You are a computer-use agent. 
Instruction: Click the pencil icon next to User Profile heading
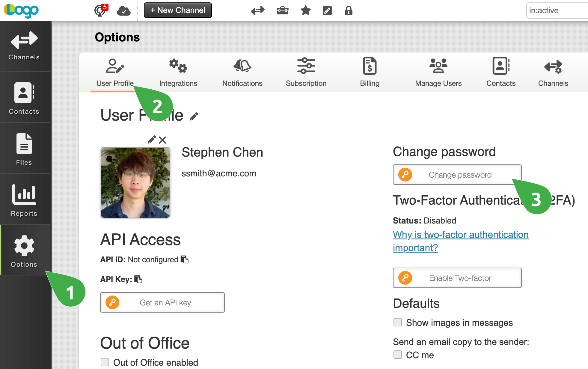point(194,116)
